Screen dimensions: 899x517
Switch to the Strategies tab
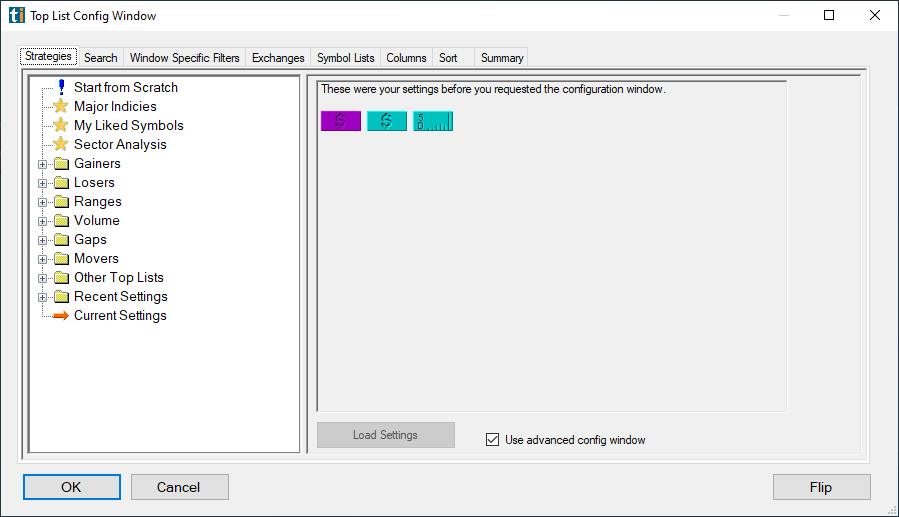[48, 56]
